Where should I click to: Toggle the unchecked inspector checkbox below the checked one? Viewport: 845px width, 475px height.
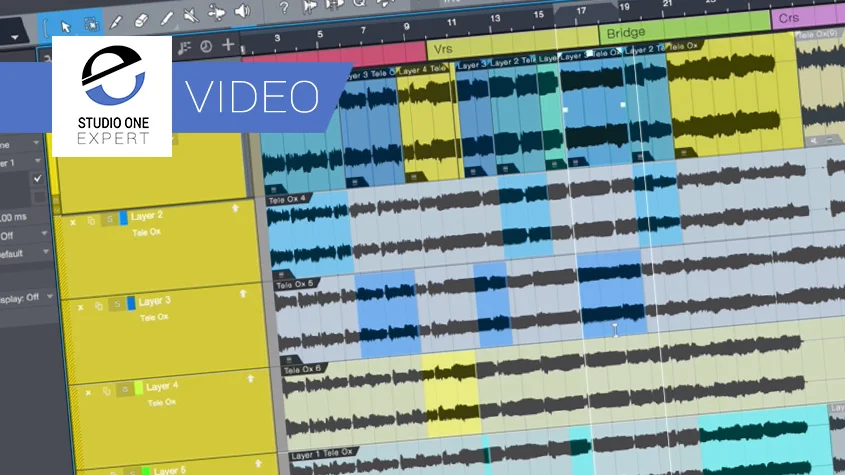click(39, 198)
